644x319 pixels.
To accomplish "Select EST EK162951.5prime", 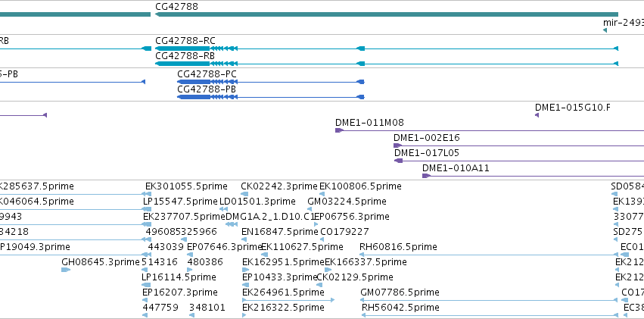I will point(283,262).
